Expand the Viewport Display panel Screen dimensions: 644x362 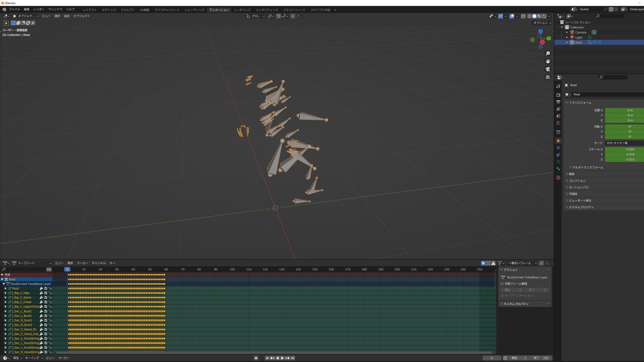click(x=580, y=201)
